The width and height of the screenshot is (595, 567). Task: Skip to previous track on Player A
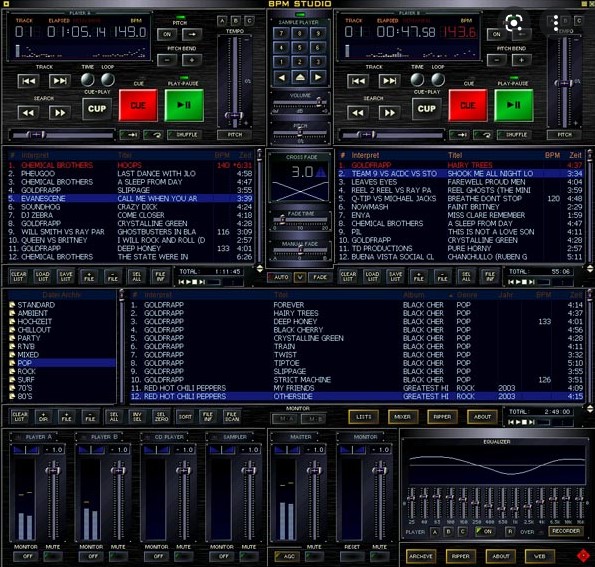(28, 81)
